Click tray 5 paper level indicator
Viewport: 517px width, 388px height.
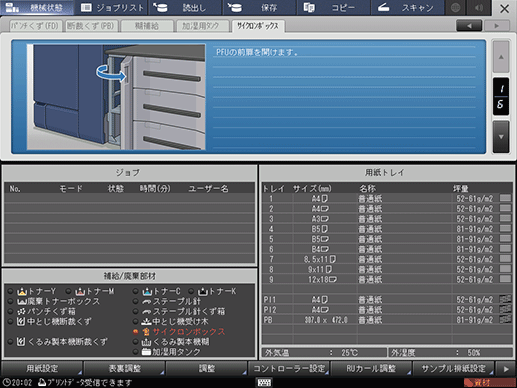pos(505,239)
